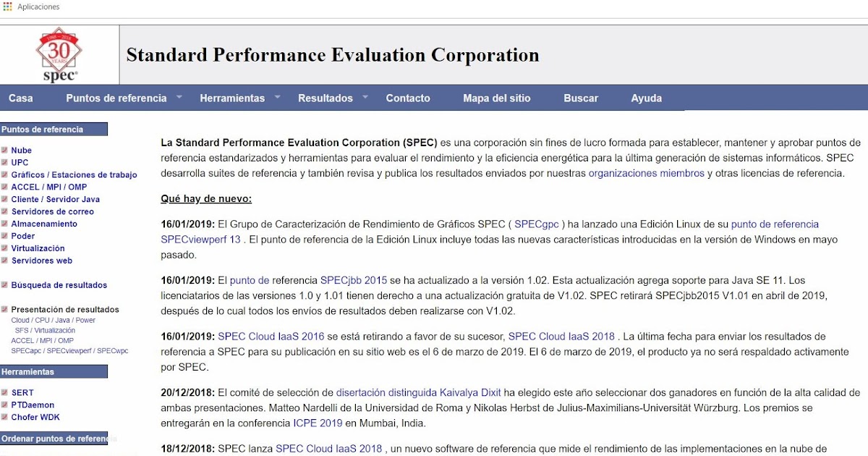Click the Herramientas sidebar section header
Screen dimensions: 868x456
pos(54,372)
